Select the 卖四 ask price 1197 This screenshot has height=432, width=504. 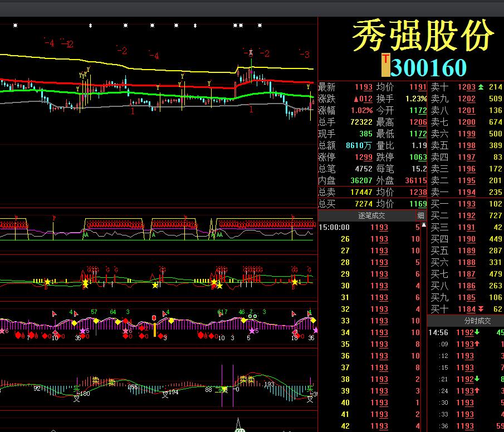coord(466,157)
